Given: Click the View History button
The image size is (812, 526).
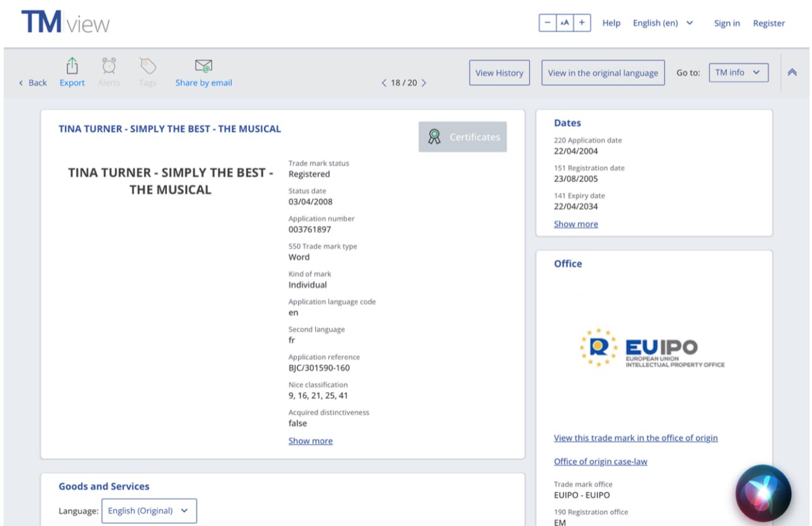Looking at the screenshot, I should click(499, 73).
